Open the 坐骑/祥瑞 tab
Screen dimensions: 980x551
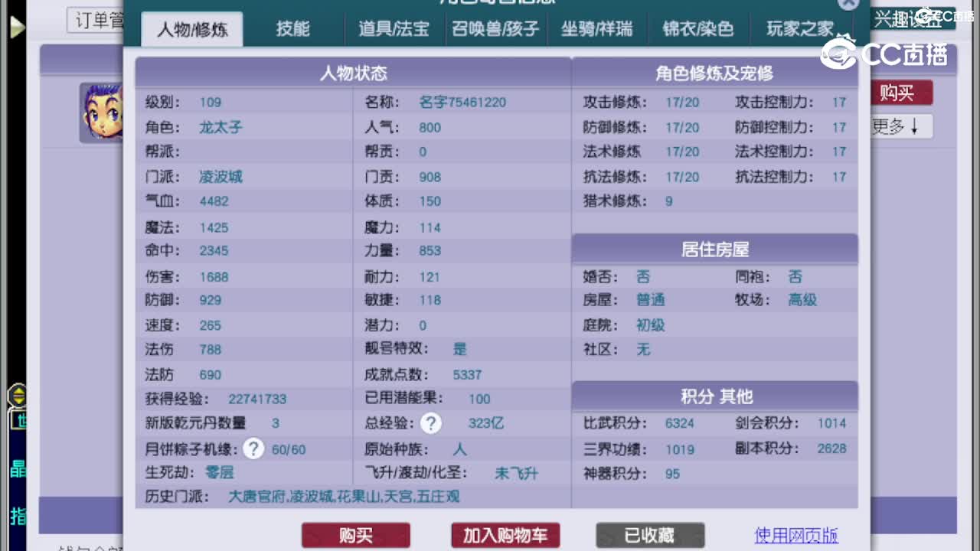pyautogui.click(x=596, y=28)
